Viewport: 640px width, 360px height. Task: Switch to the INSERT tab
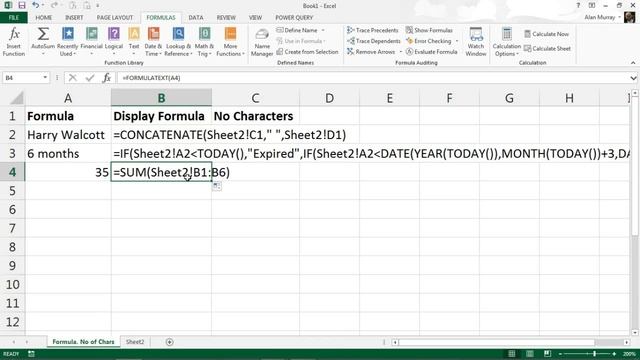74,18
